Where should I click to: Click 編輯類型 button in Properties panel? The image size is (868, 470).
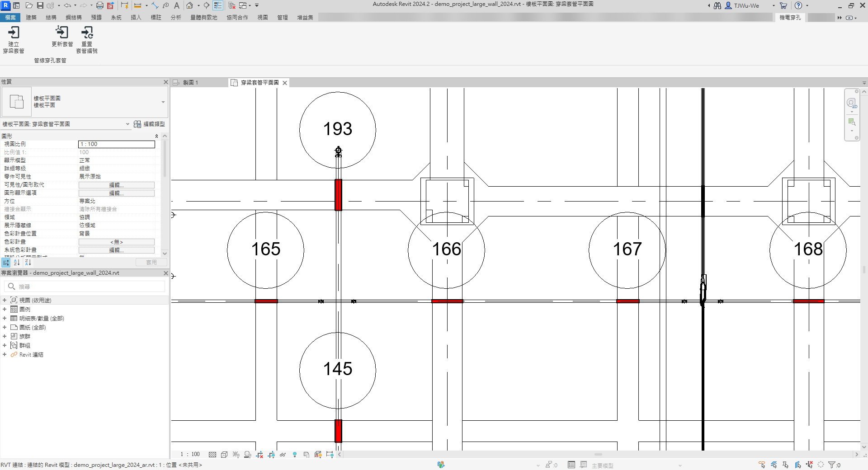[x=150, y=124]
